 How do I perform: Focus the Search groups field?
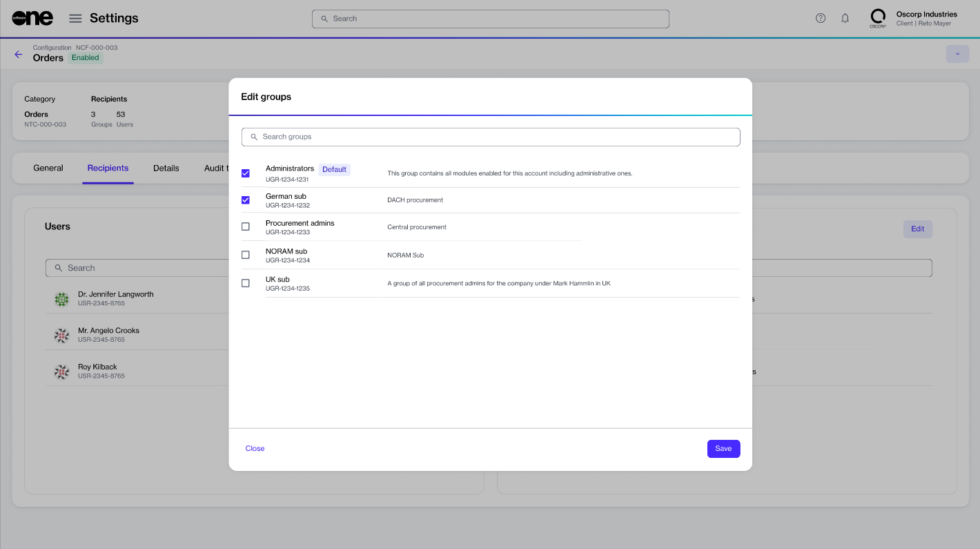491,137
